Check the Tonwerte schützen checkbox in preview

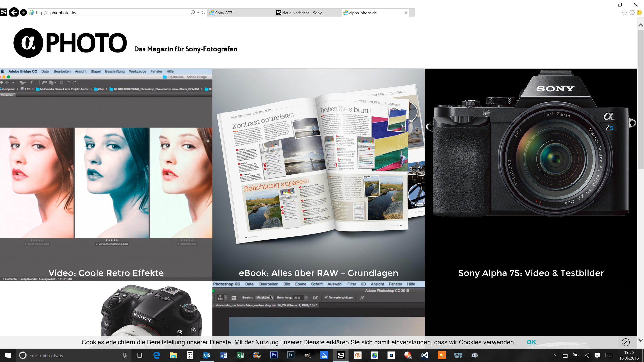(x=326, y=298)
